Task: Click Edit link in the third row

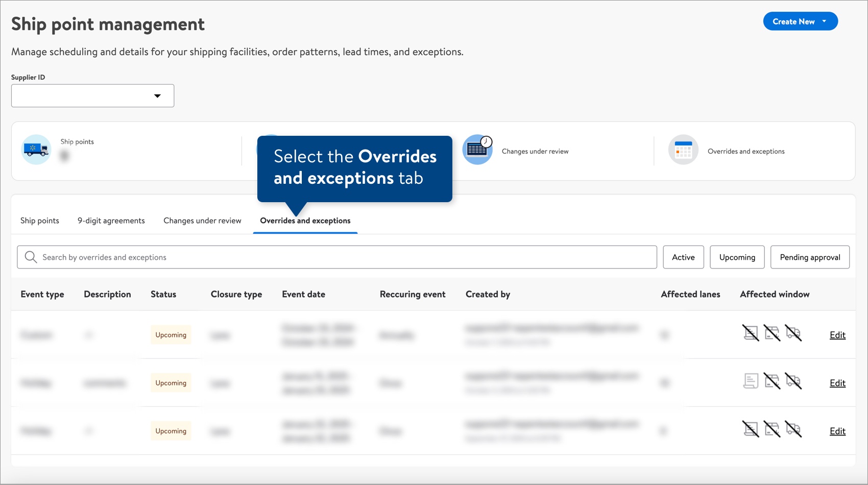Action: (837, 431)
